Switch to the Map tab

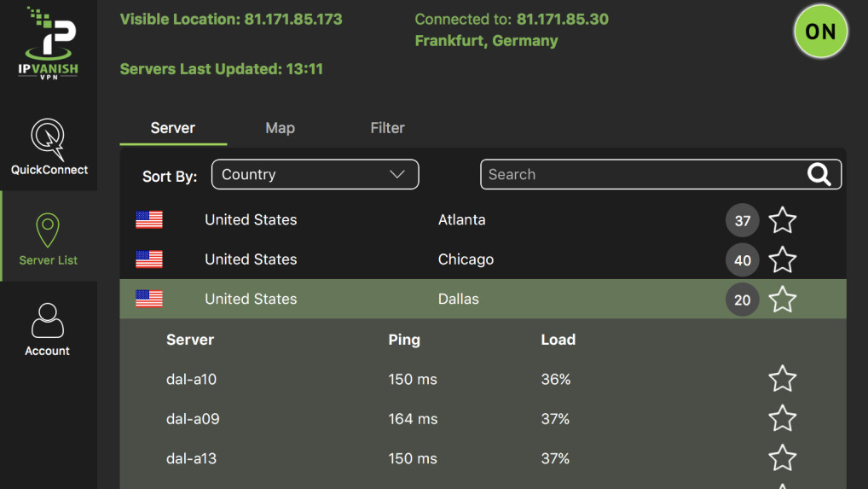(x=281, y=128)
